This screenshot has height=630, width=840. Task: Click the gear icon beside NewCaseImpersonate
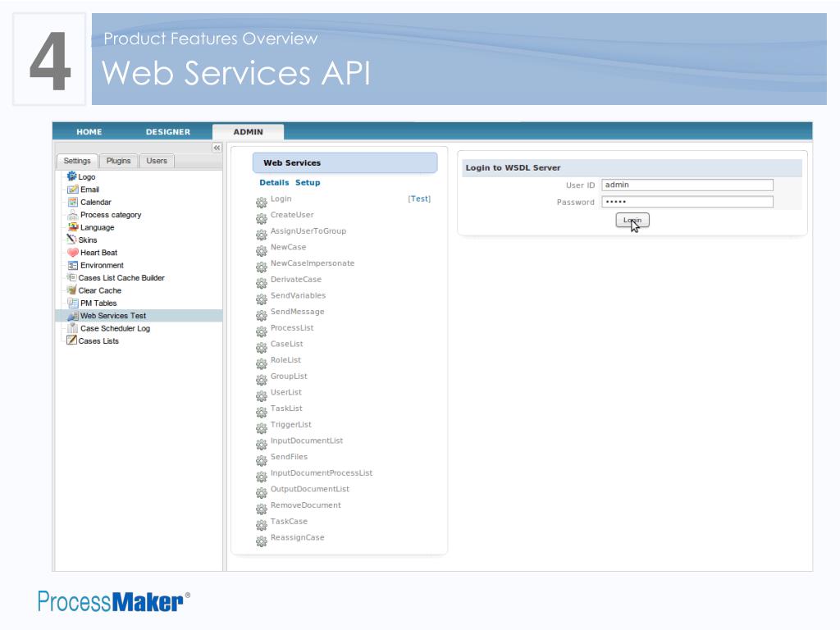pos(262,267)
